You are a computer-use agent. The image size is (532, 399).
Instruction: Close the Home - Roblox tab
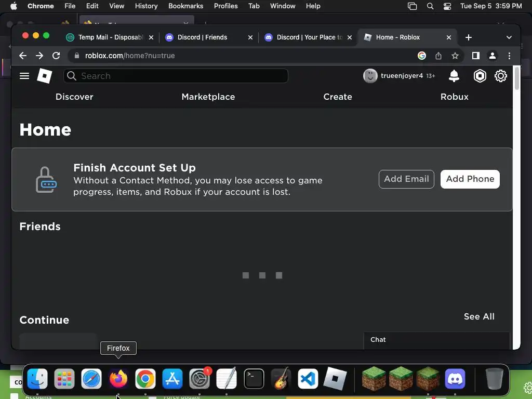[x=448, y=37]
